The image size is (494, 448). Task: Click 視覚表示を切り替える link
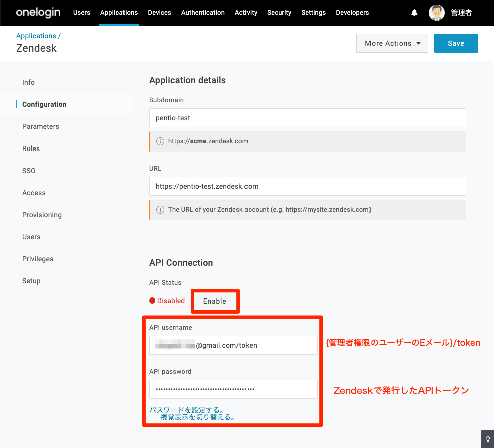[198, 417]
